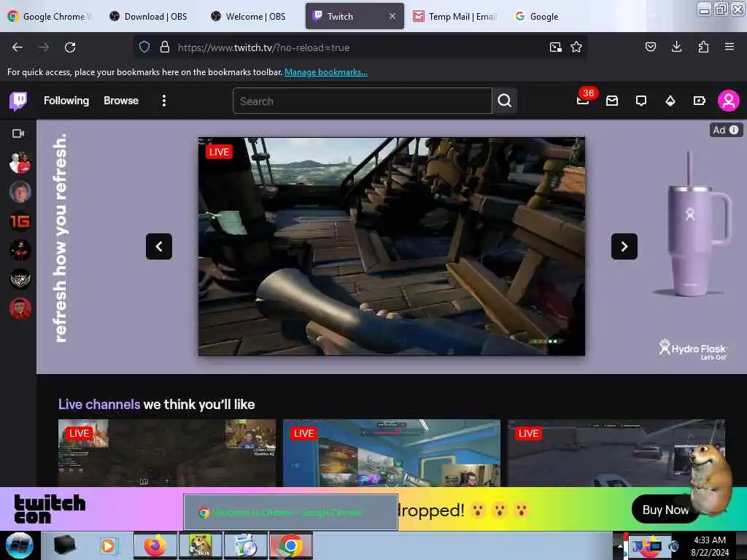Open the Extensions puzzle icon

703,47
